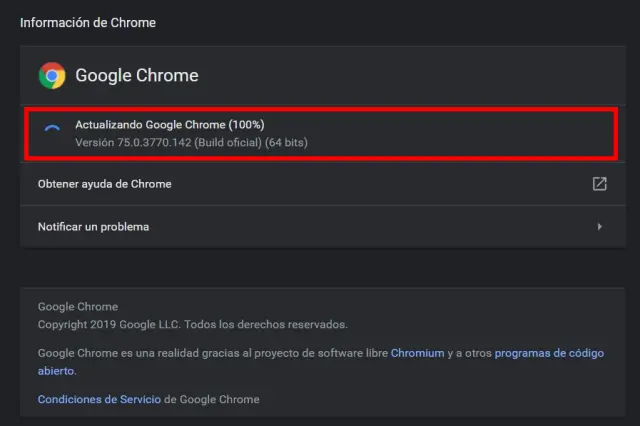The height and width of the screenshot is (426, 640).
Task: Click the Google Chrome title beside logo
Action: pos(137,75)
